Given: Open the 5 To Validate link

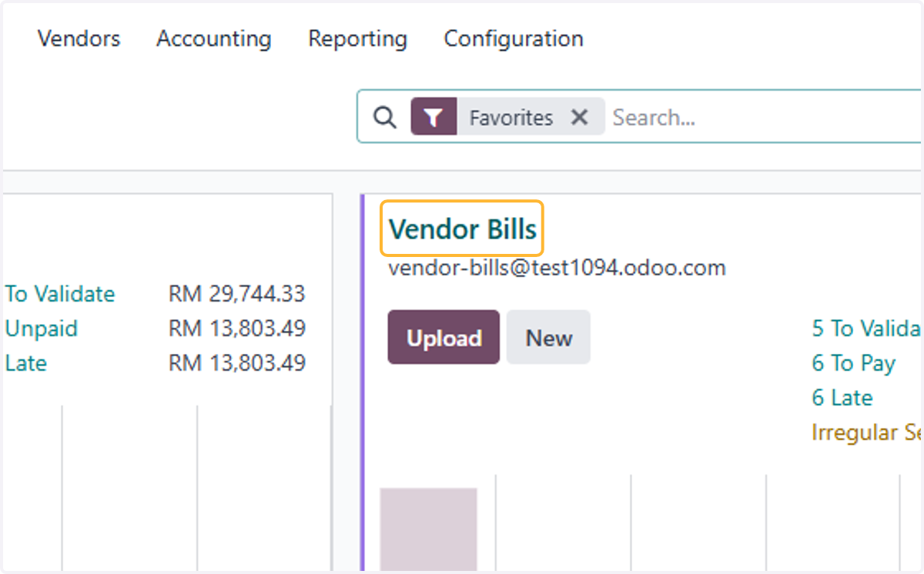Looking at the screenshot, I should (867, 329).
